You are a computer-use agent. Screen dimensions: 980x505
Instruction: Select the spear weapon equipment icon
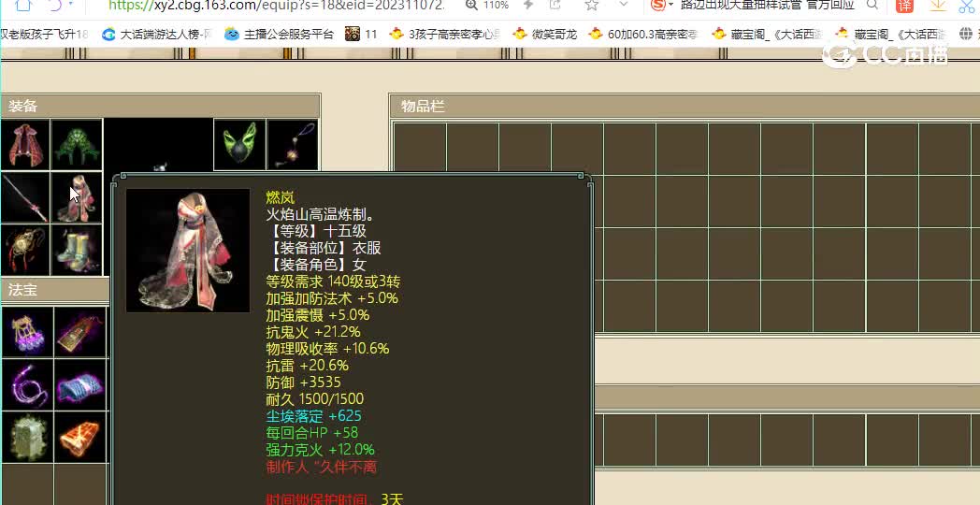25,197
